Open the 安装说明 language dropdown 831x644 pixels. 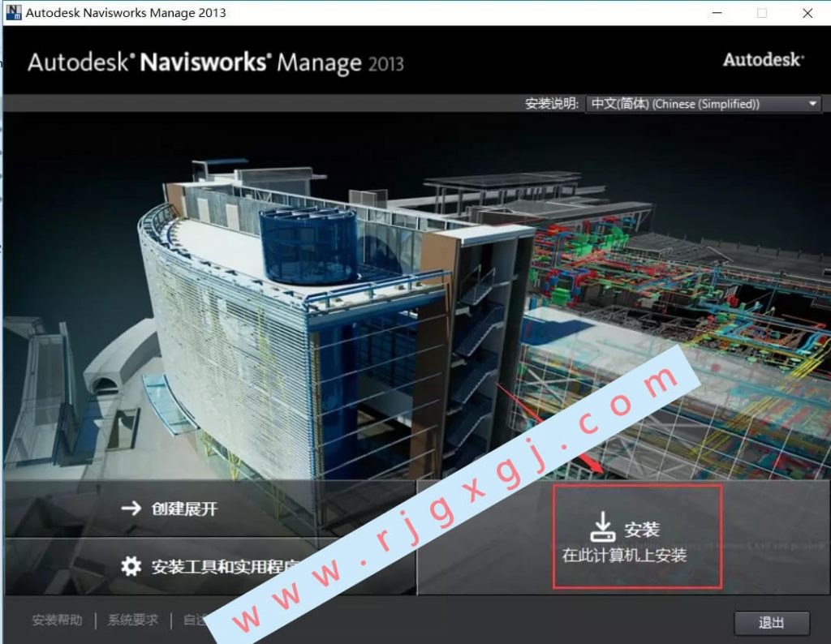704,104
